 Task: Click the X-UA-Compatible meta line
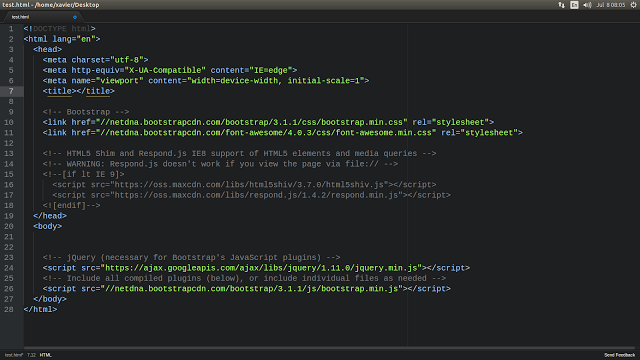[170, 70]
